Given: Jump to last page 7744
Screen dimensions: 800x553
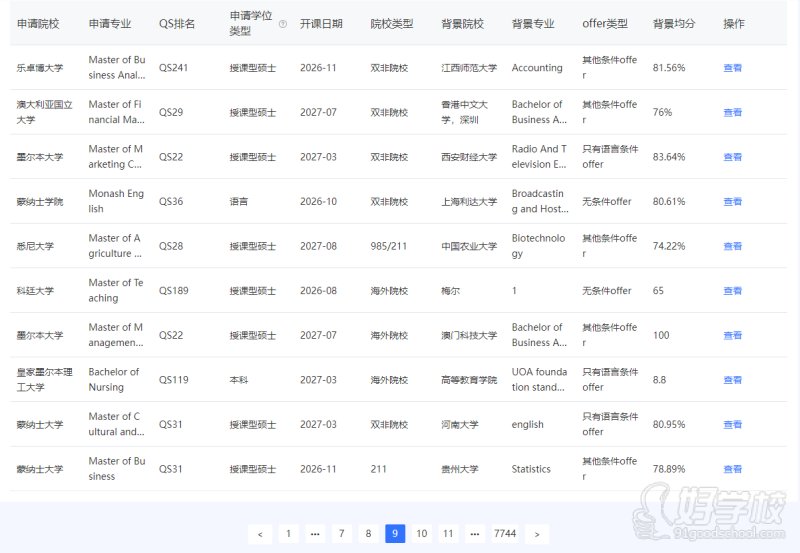Looking at the screenshot, I should [505, 534].
